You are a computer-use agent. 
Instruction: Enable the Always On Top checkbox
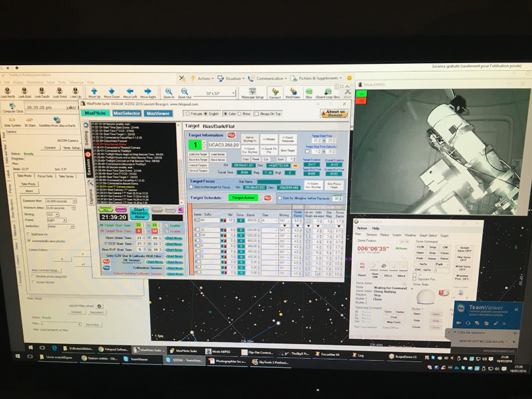point(257,114)
